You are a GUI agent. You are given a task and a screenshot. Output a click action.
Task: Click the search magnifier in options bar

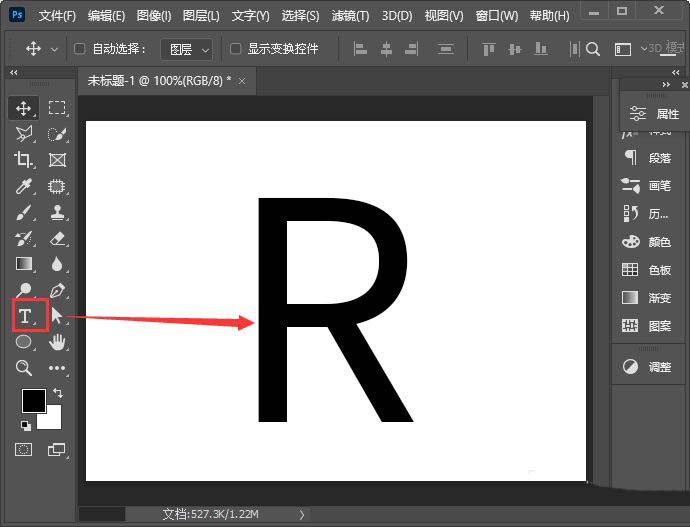click(593, 49)
